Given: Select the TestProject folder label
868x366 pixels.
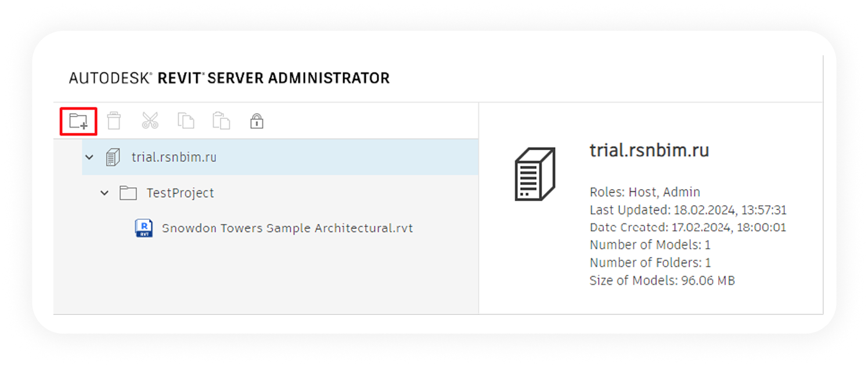Looking at the screenshot, I should [180, 193].
